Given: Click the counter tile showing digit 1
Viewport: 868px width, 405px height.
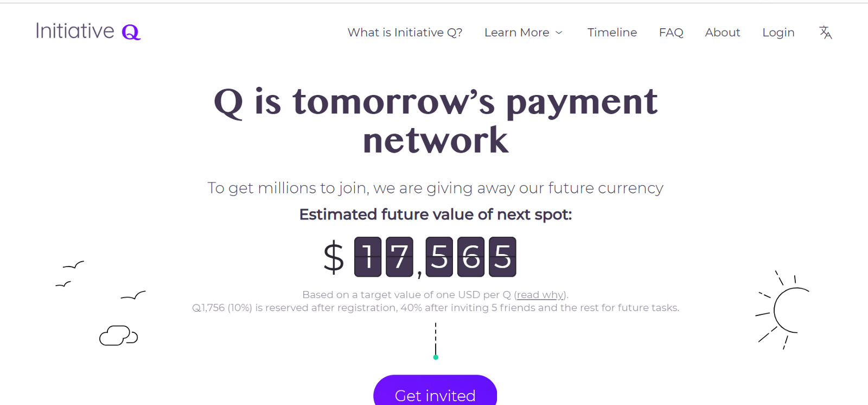Looking at the screenshot, I should 368,257.
